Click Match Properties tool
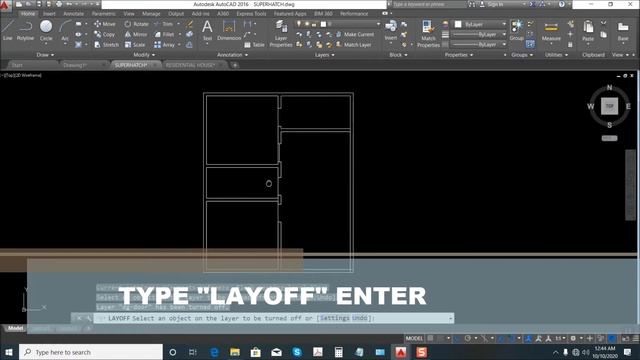The width and height of the screenshot is (640, 360). coord(428,34)
